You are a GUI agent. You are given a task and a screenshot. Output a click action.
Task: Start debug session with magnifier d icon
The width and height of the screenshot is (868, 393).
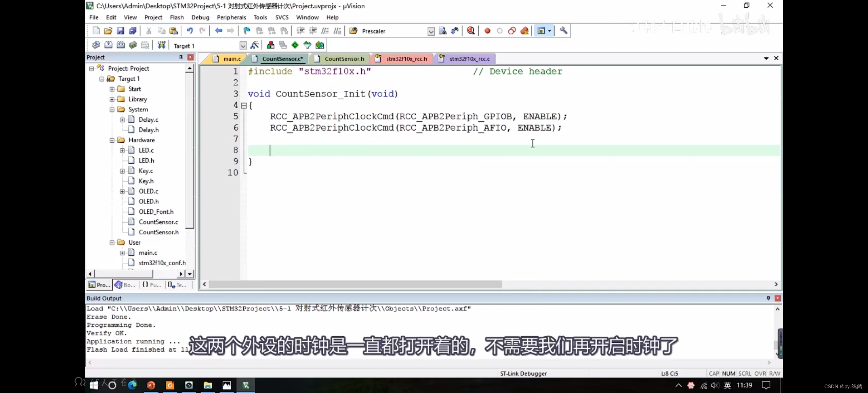coord(471,31)
